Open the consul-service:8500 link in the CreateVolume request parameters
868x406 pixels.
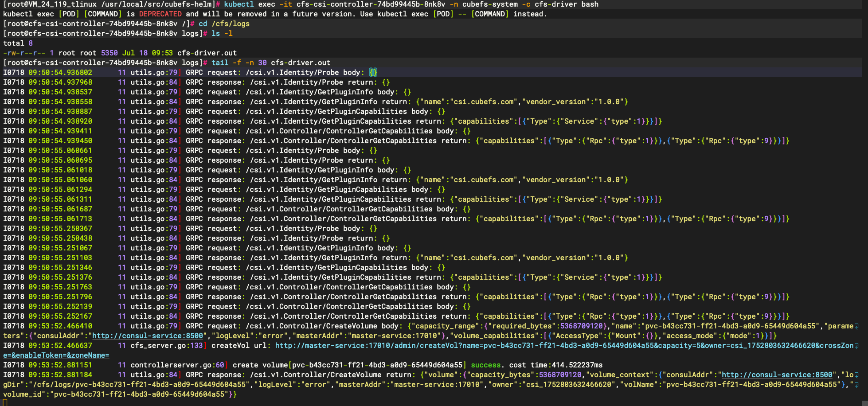click(148, 336)
